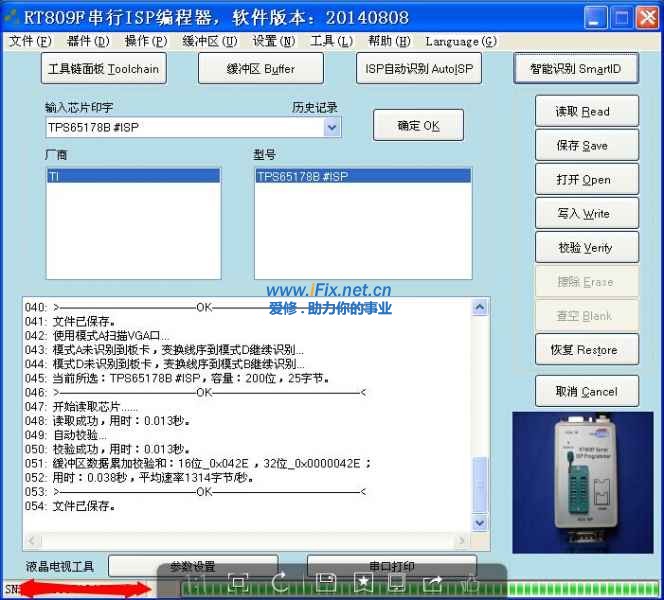Viewport: 664px width, 600px height.
Task: Select TI in the manufacturer list
Action: click(x=133, y=176)
